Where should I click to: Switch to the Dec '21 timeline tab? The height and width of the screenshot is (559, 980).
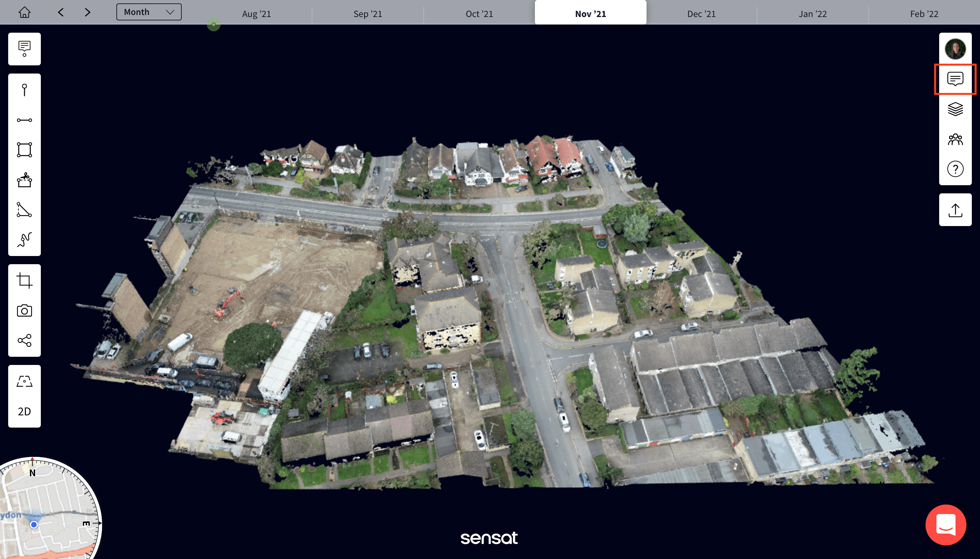[701, 14]
